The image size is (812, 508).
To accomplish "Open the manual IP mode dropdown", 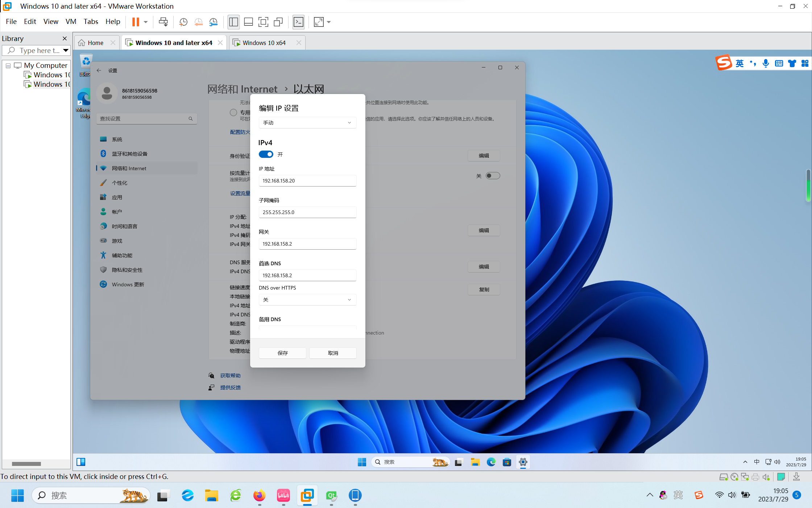I will point(307,123).
